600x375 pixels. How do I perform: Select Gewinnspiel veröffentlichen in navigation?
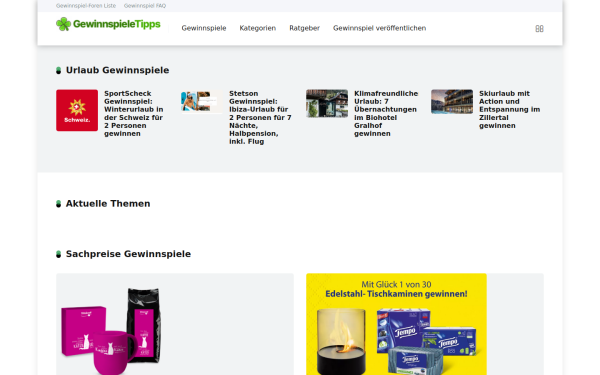point(380,28)
